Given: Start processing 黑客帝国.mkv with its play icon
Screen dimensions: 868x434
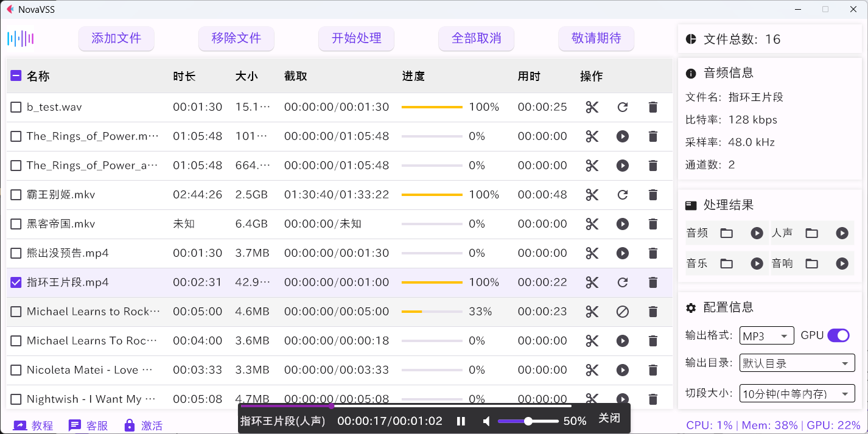Looking at the screenshot, I should click(622, 224).
